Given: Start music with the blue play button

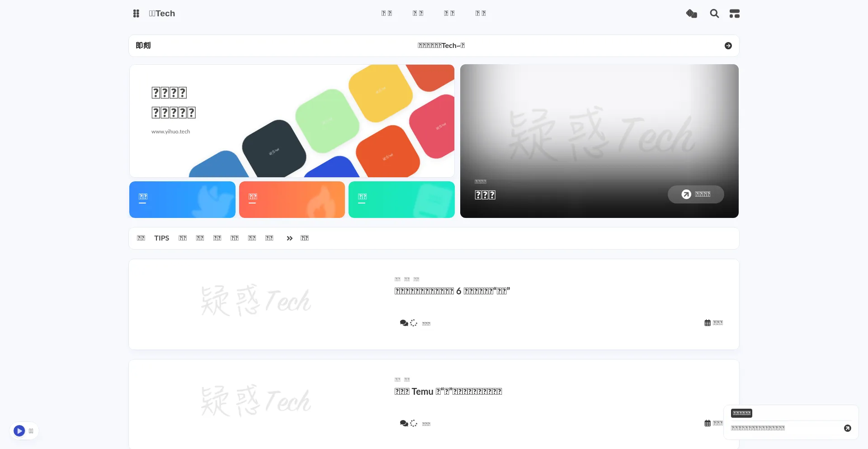Looking at the screenshot, I should coord(19,431).
